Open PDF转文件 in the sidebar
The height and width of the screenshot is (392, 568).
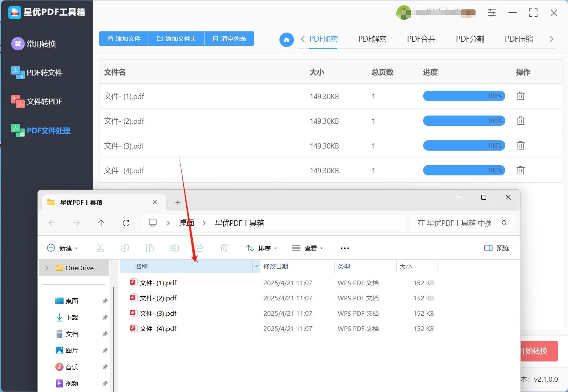pyautogui.click(x=37, y=73)
